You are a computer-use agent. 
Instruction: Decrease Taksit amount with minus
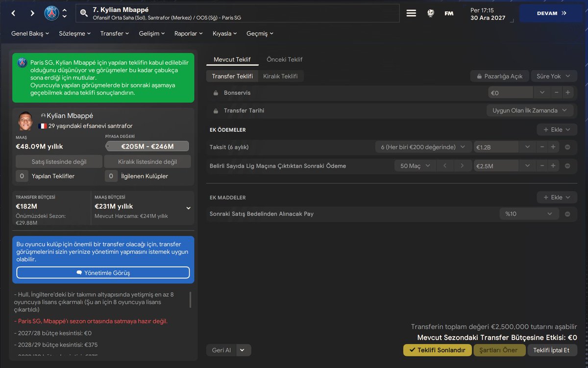[542, 147]
